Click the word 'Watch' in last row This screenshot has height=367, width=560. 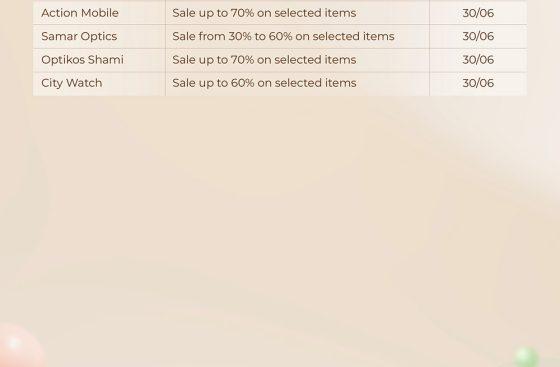coord(84,83)
